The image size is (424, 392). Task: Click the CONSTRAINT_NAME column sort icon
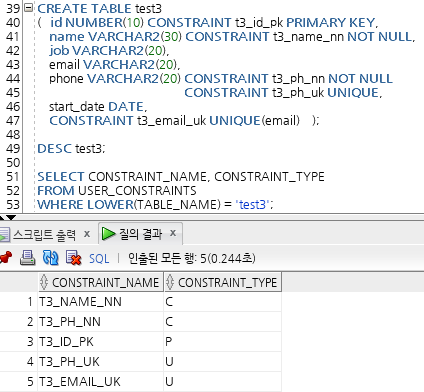point(44,282)
